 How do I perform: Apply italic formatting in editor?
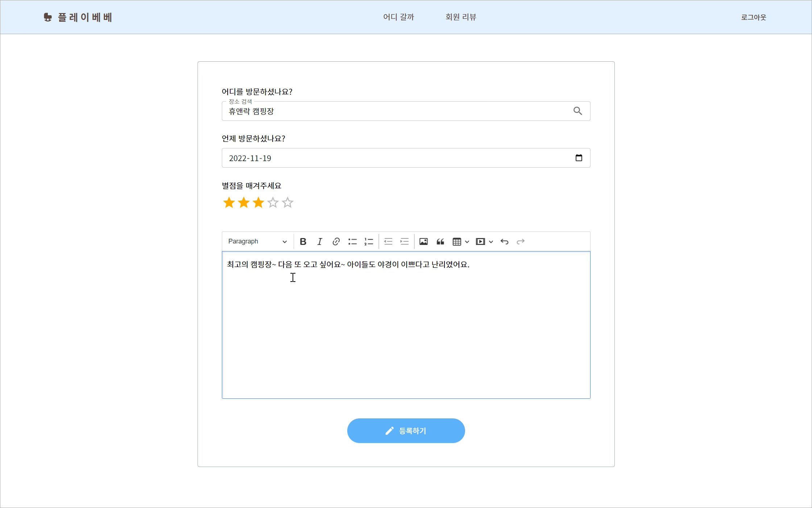[319, 242]
